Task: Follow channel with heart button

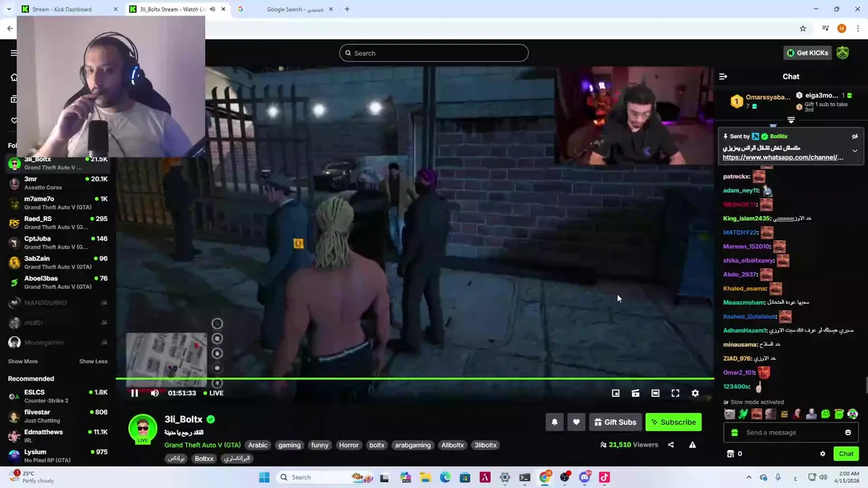Action: (x=576, y=422)
